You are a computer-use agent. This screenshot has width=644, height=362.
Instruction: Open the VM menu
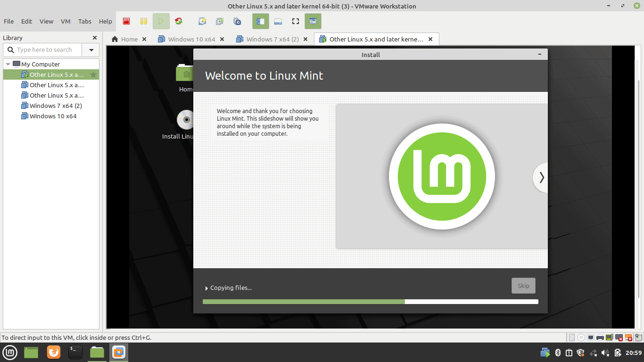pyautogui.click(x=66, y=21)
